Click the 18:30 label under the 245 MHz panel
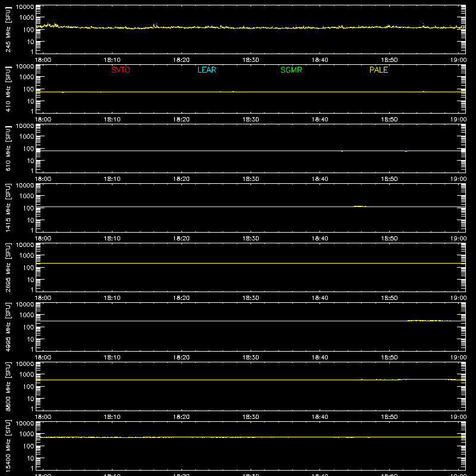The width and height of the screenshot is (476, 476). point(250,60)
